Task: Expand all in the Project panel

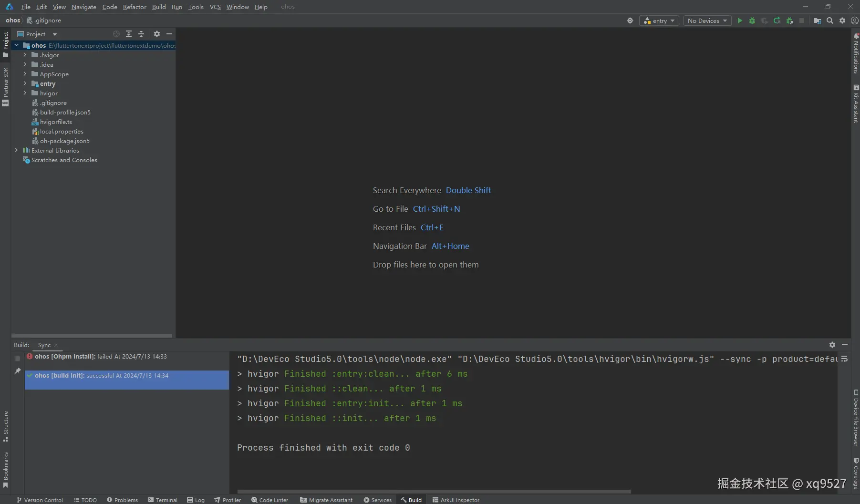Action: coord(129,34)
